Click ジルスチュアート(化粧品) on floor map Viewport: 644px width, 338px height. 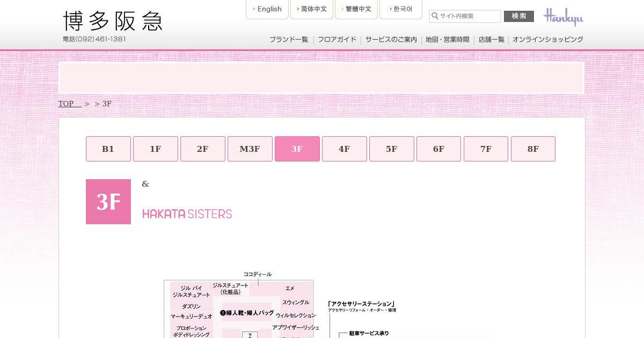tap(230, 289)
